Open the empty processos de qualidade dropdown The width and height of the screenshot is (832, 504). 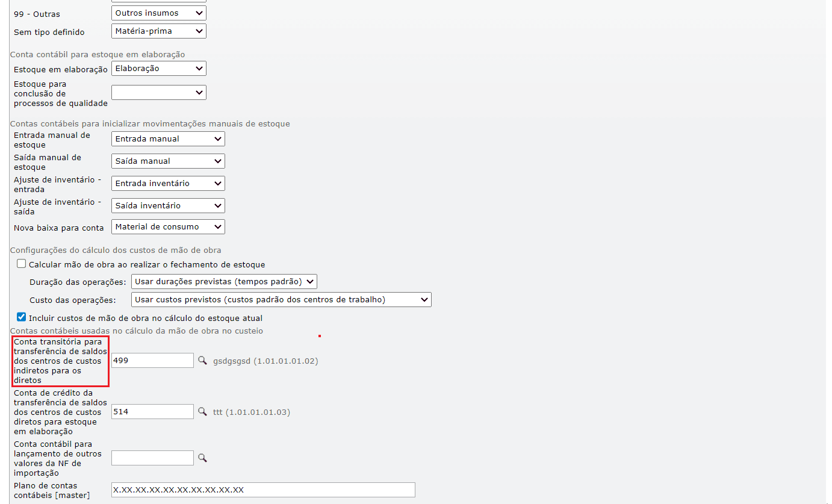point(159,93)
